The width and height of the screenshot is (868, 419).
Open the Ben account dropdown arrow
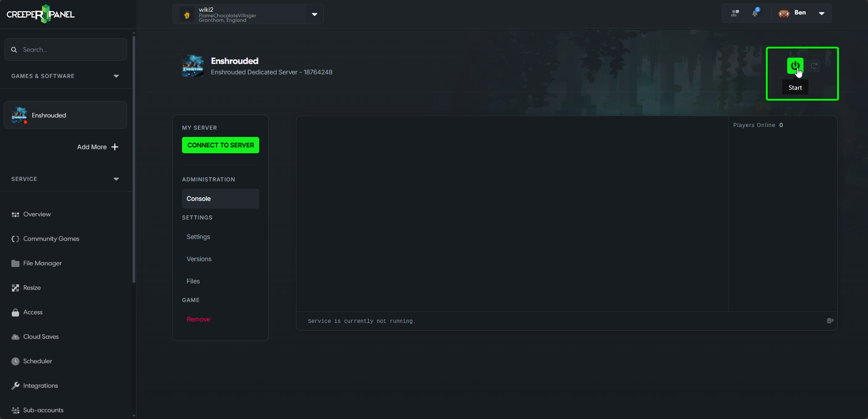tap(822, 13)
